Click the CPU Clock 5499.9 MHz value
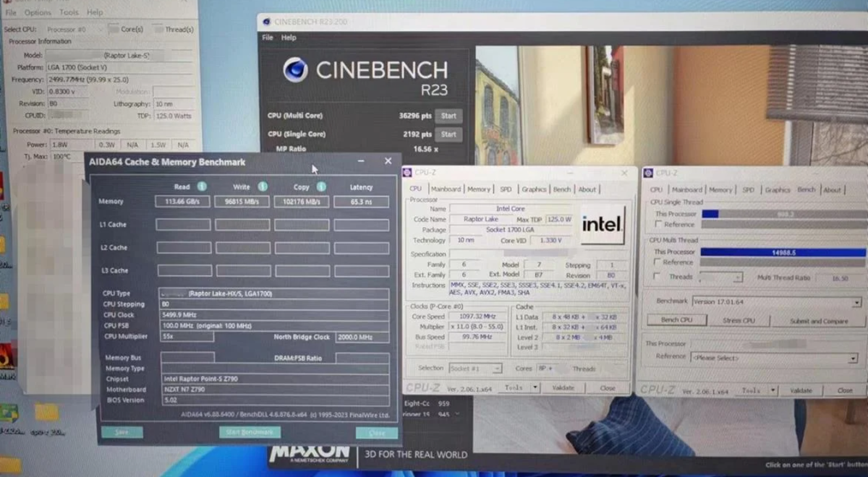Screen dimensions: 868x477 [275, 315]
